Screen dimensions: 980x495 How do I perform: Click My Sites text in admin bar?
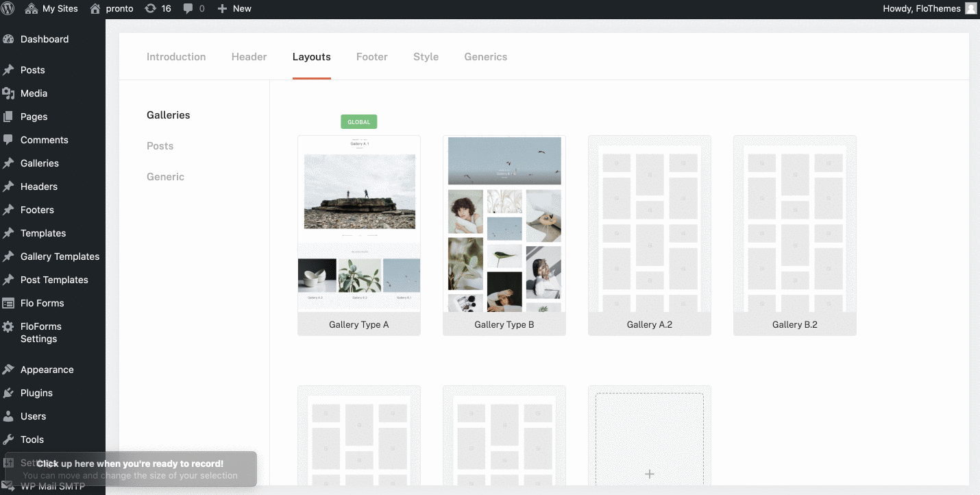click(60, 9)
